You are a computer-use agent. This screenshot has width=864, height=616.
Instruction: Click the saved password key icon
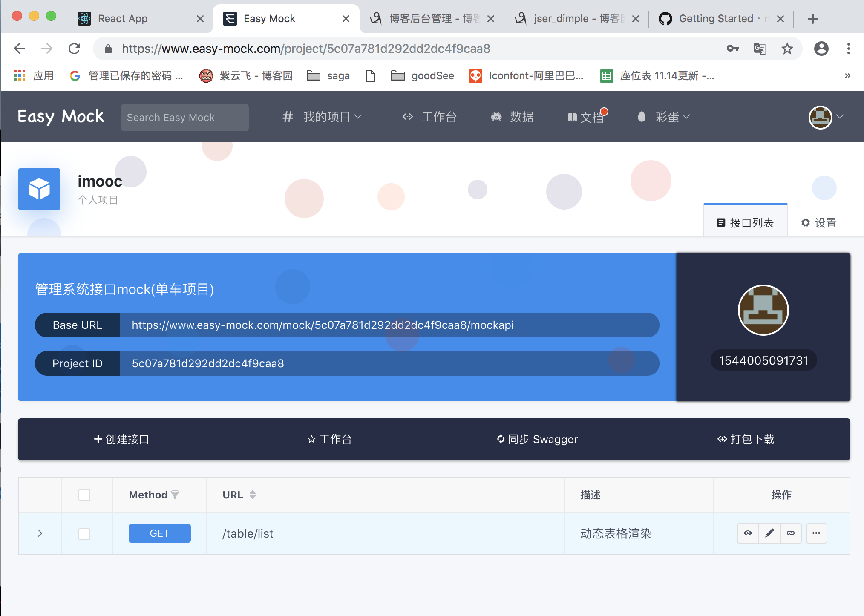(x=733, y=49)
